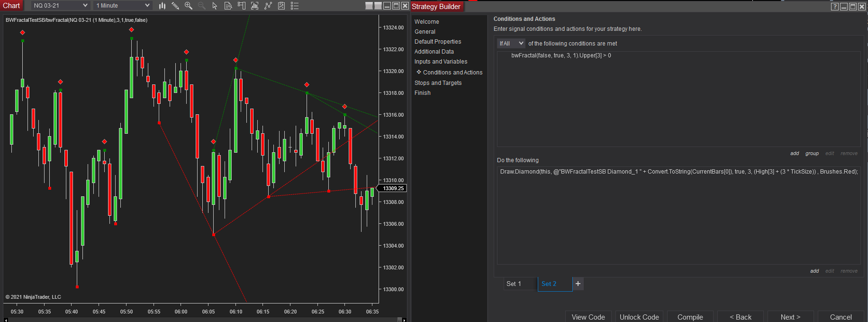Click the group link under conditions

pos(812,153)
